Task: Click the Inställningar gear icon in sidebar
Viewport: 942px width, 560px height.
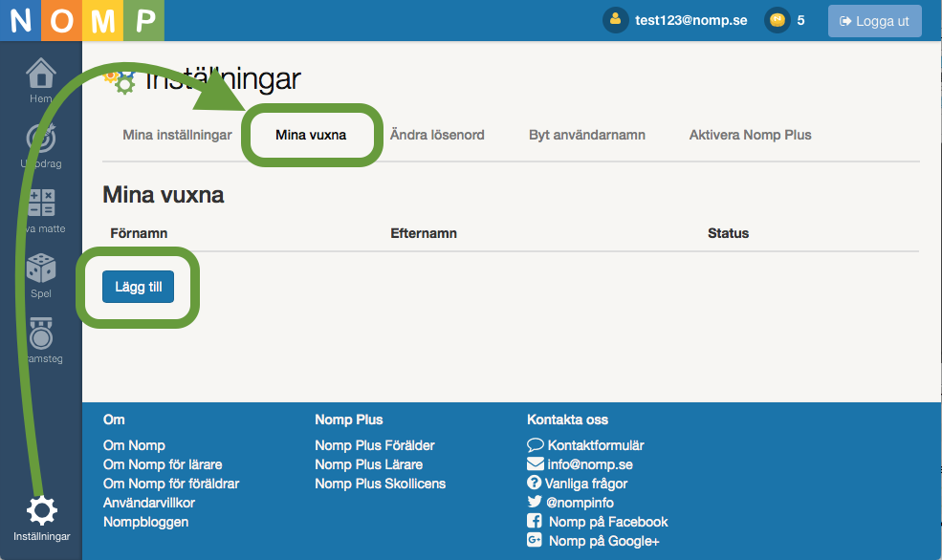Action: click(41, 511)
